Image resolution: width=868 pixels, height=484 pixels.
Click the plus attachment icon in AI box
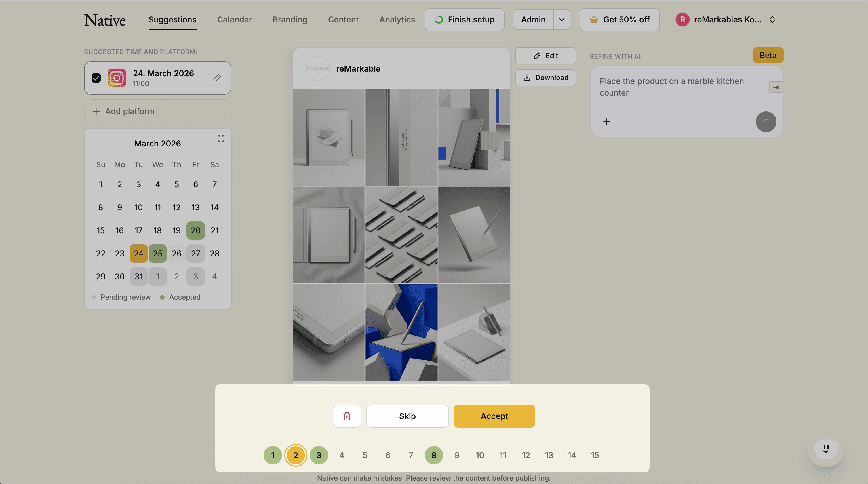[x=606, y=122]
